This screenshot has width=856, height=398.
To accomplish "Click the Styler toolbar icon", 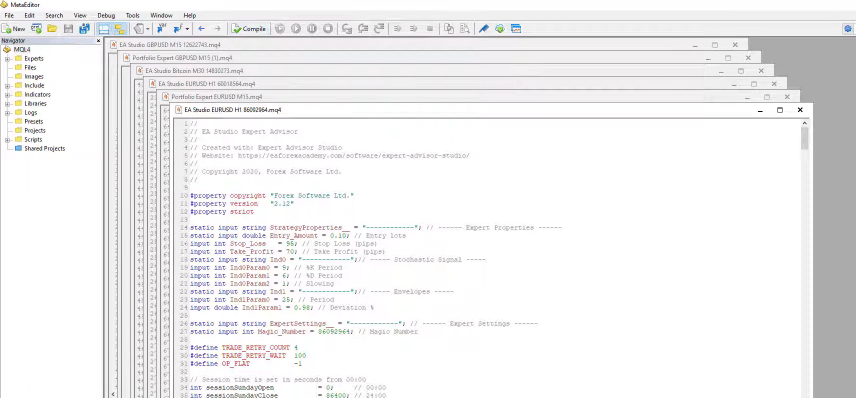I will point(139,29).
